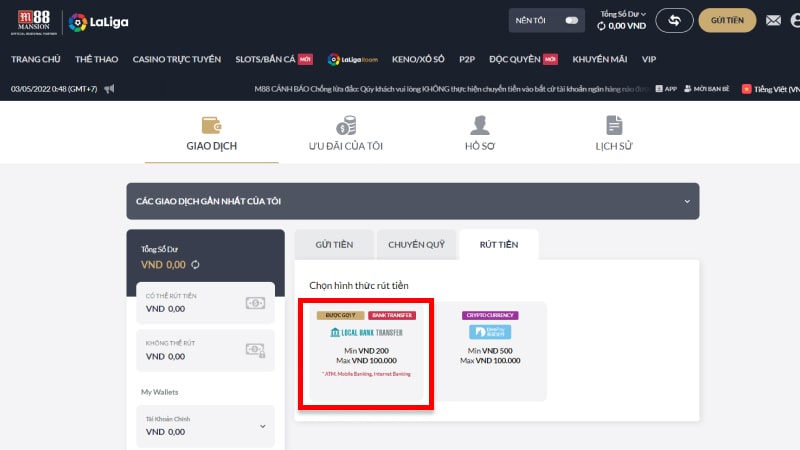Open Keno/Xổ Số menu item
This screenshot has width=800, height=450.
coord(418,59)
